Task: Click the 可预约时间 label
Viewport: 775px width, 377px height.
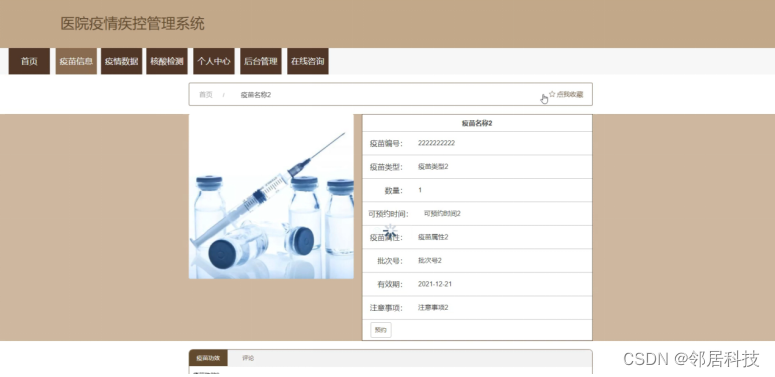Action: pos(388,214)
